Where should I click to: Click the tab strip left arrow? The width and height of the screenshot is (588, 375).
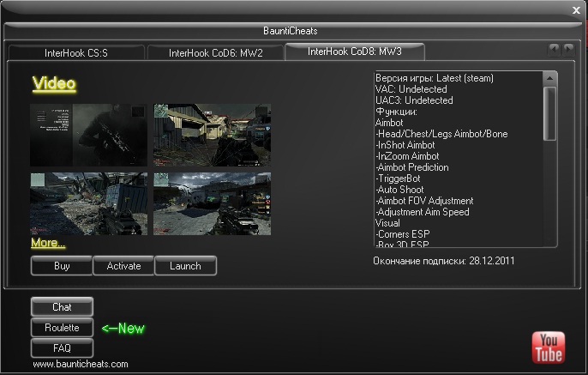tap(554, 50)
